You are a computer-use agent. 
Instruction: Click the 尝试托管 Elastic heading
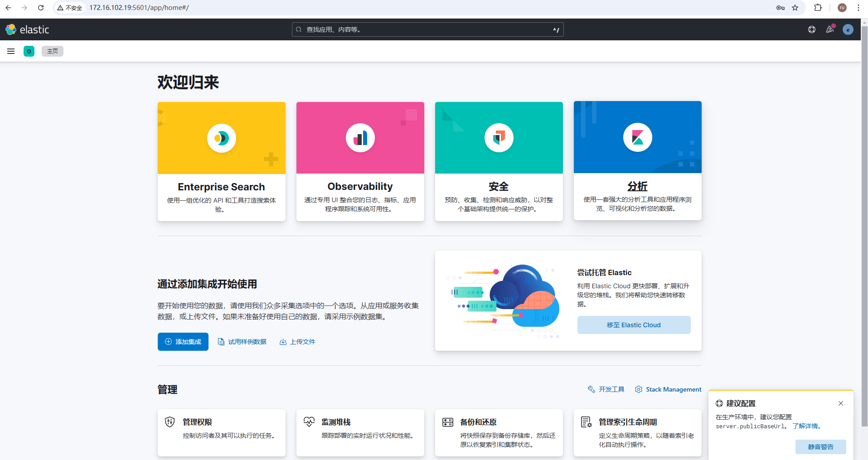click(x=604, y=272)
